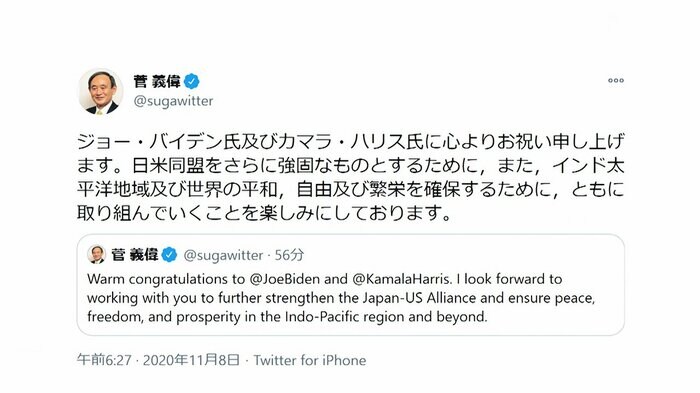
Task: Click the @sugawitter handle under the name
Action: [173, 101]
